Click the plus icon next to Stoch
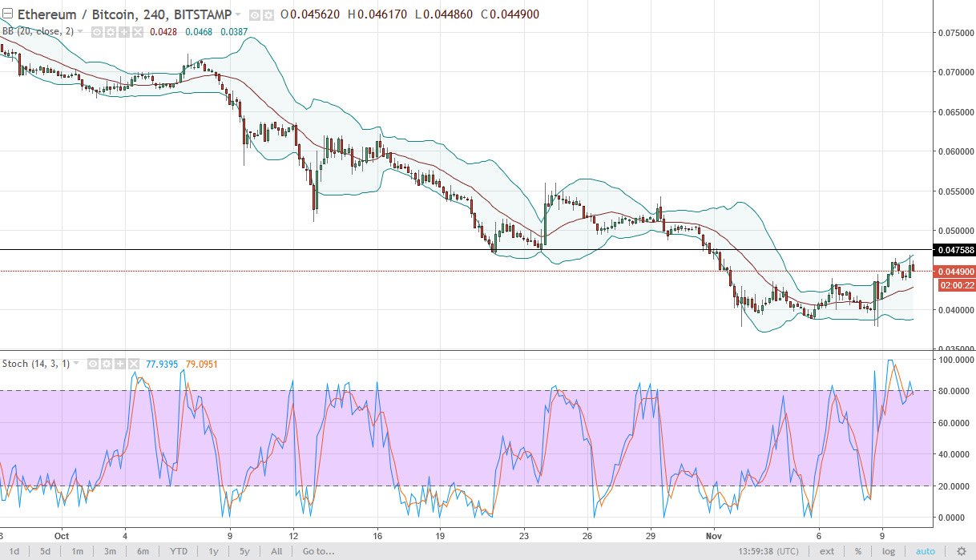The height and width of the screenshot is (560, 976). tap(120, 364)
